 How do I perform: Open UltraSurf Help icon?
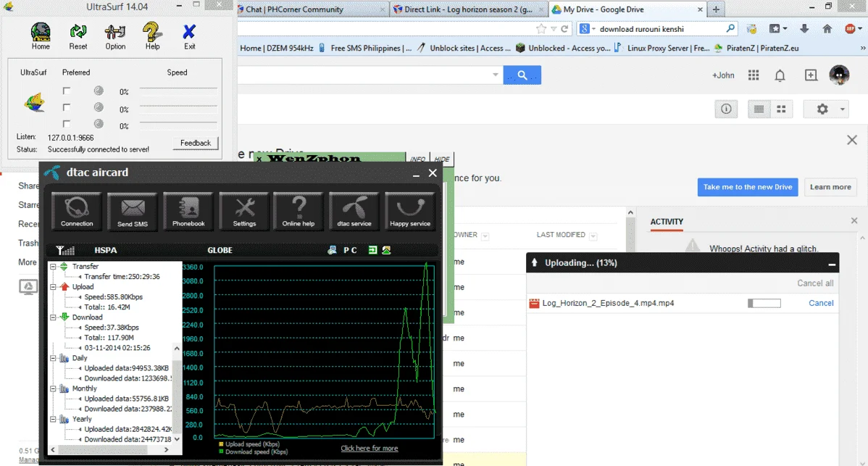(x=152, y=36)
